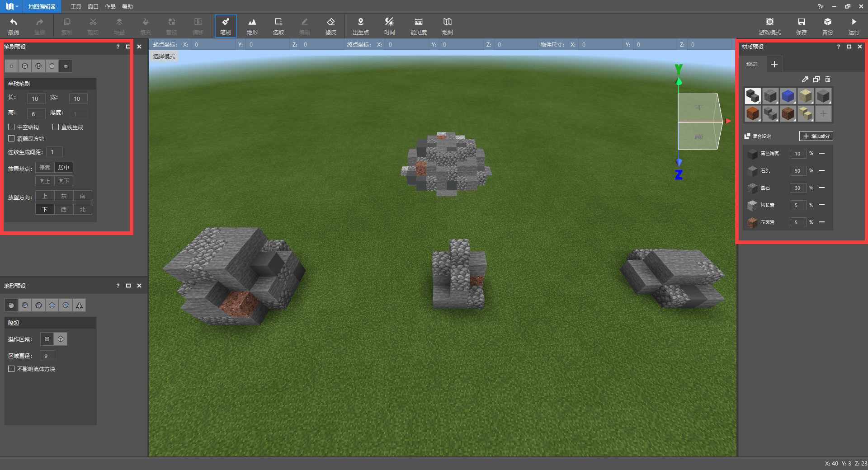Click the 运行 run button
This screenshot has height=470, width=868.
point(854,26)
